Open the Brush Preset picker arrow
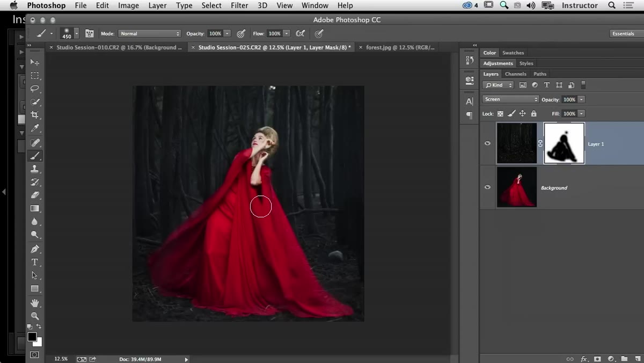This screenshot has width=644, height=363. [x=77, y=33]
